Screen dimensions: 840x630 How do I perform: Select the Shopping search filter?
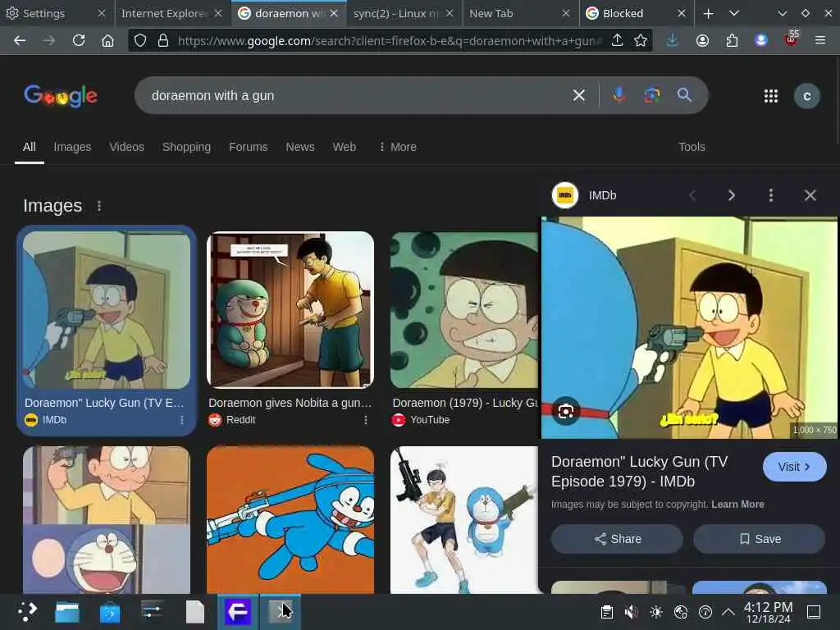tap(186, 147)
